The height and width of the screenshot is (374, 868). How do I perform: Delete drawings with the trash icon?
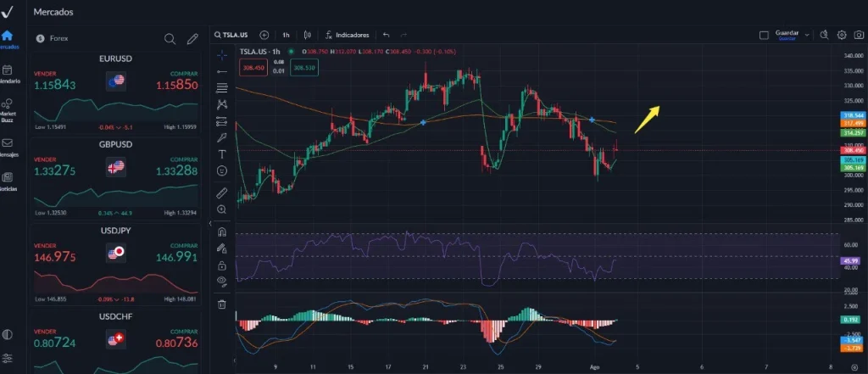pyautogui.click(x=222, y=304)
